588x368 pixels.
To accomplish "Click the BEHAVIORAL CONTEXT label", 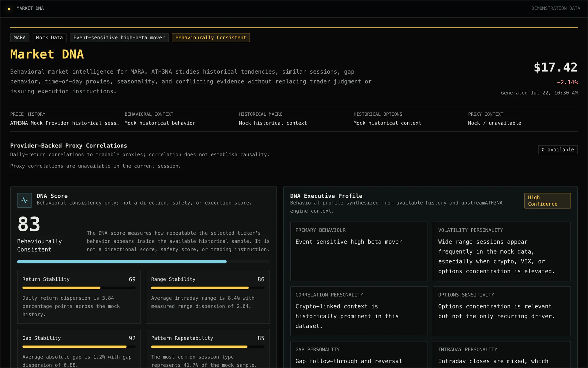I will 149,114.
